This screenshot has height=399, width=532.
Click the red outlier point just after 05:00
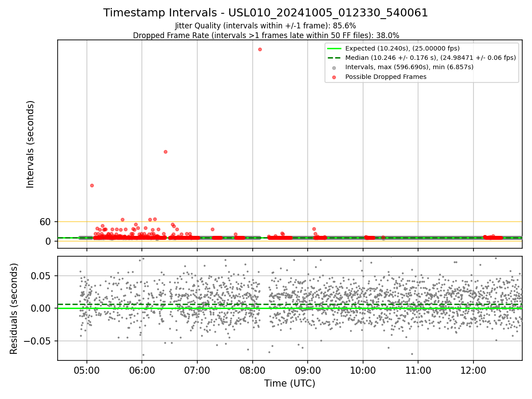click(92, 185)
